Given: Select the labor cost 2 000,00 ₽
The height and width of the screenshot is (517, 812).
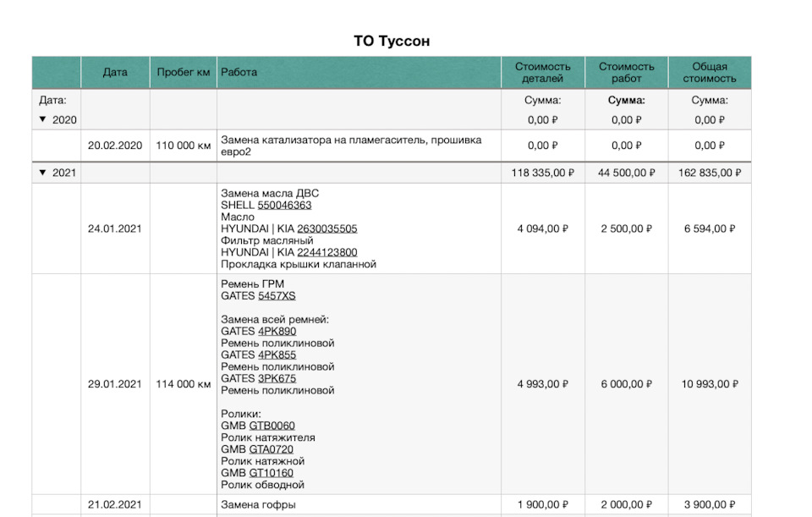Looking at the screenshot, I should click(x=627, y=504).
